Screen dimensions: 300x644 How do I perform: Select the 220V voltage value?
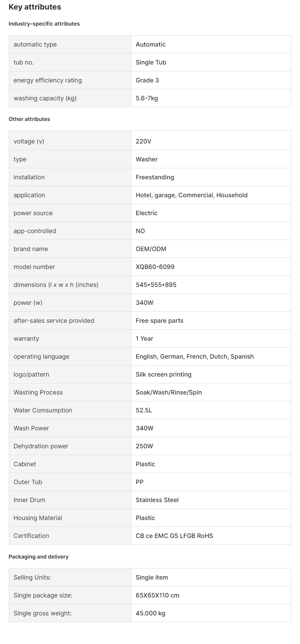tap(144, 141)
